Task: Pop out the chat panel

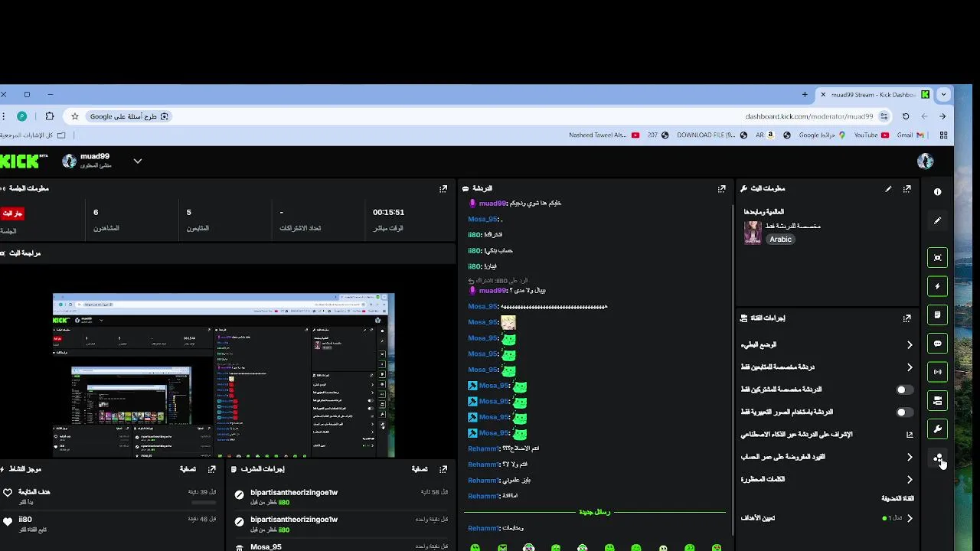Action: tap(721, 188)
